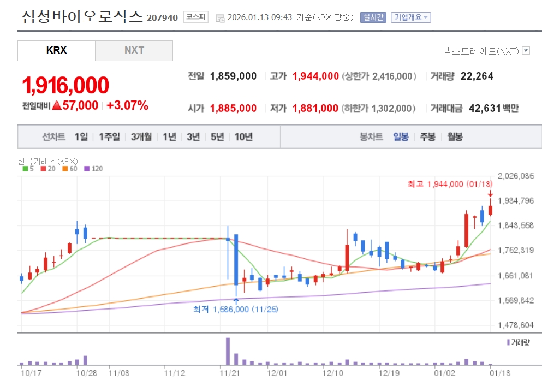Select the 10년 line chart range

click(x=243, y=137)
